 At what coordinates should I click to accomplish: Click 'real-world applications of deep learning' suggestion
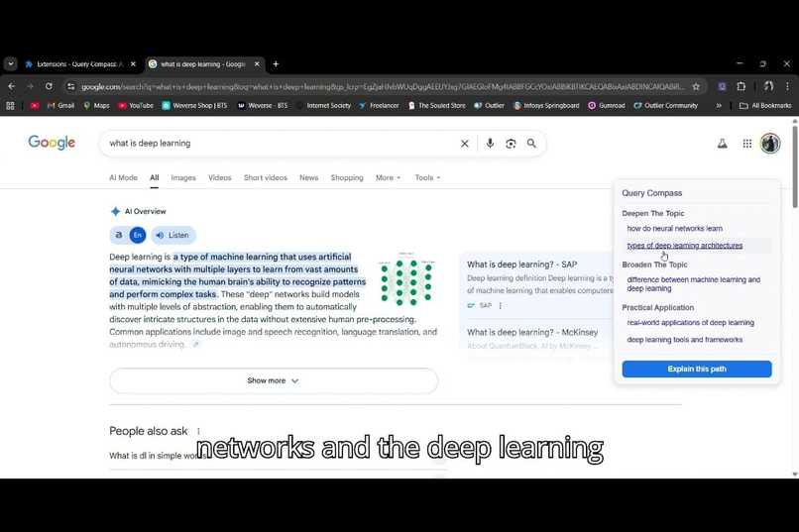coord(691,323)
